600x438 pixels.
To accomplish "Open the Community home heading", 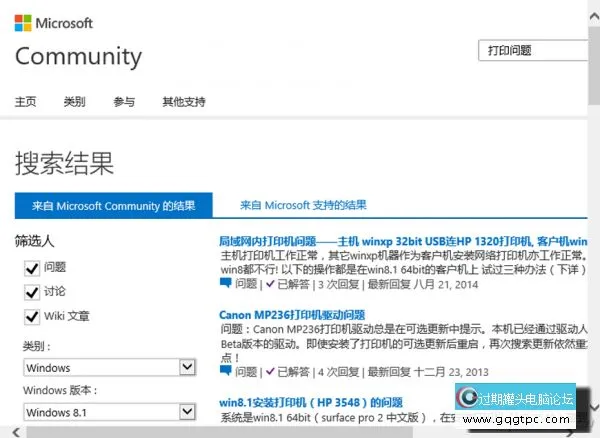I will 78,57.
